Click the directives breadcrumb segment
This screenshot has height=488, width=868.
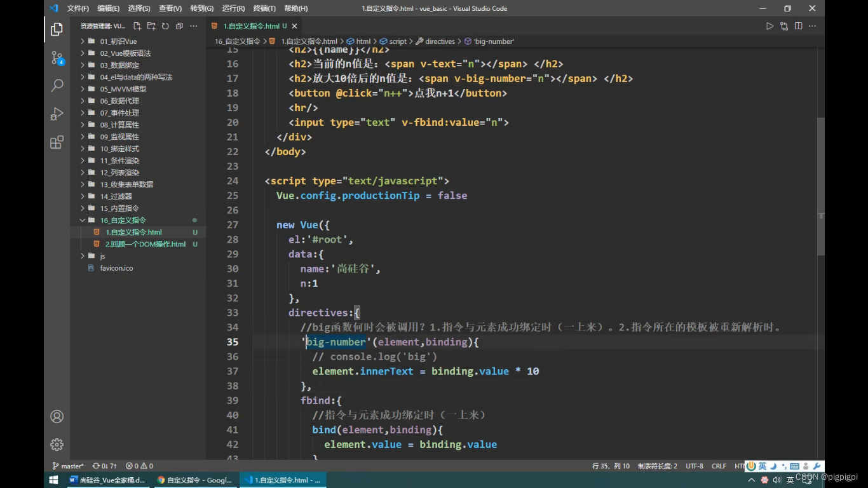pos(435,41)
